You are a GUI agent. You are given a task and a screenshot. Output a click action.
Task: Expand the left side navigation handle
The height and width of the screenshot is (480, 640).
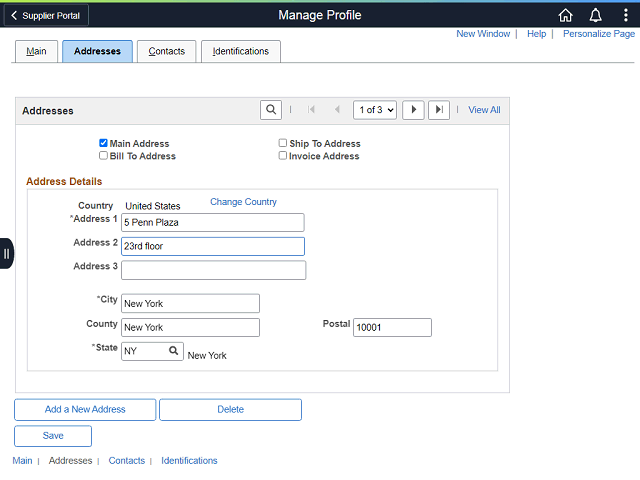[x=7, y=253]
